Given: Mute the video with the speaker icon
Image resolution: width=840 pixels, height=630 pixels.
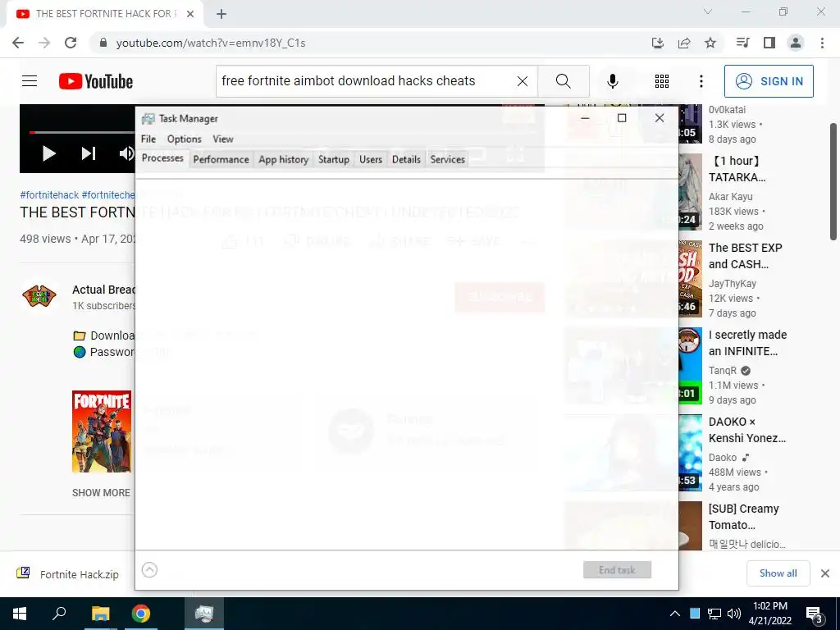Looking at the screenshot, I should 126,153.
